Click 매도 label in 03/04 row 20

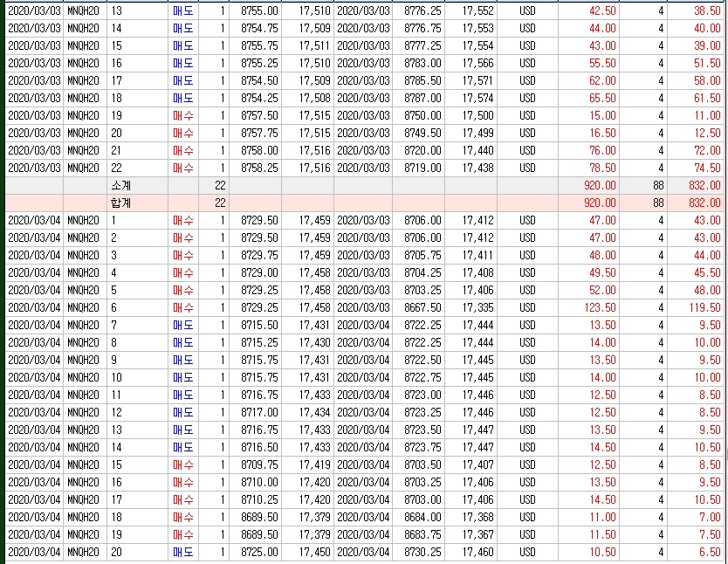pyautogui.click(x=183, y=552)
